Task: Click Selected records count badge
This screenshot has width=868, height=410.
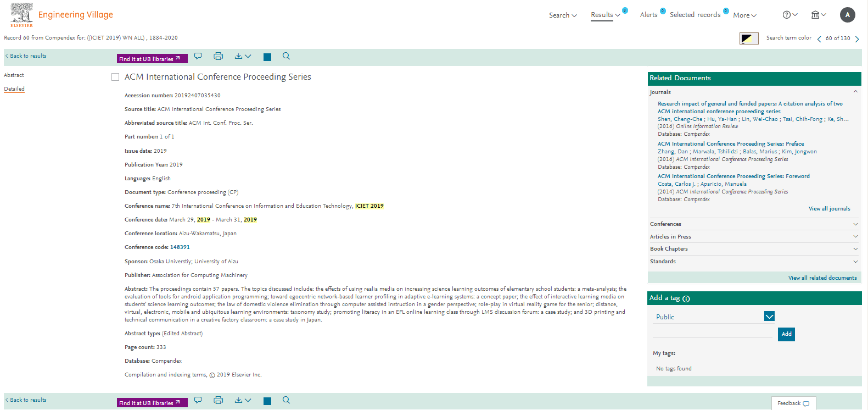Action: pos(726,11)
